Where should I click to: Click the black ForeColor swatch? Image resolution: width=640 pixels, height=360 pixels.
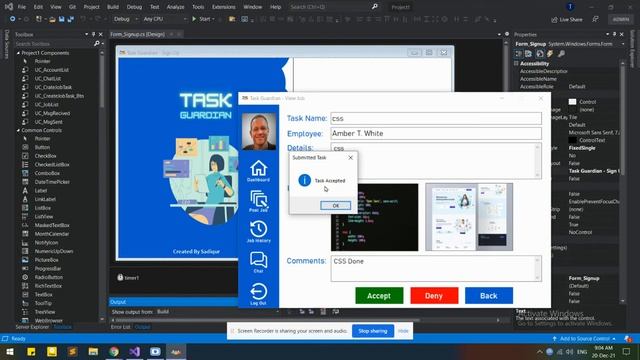(572, 140)
